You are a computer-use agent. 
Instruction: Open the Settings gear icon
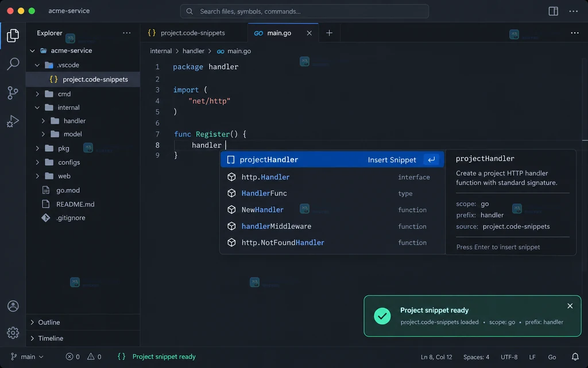pos(13,333)
